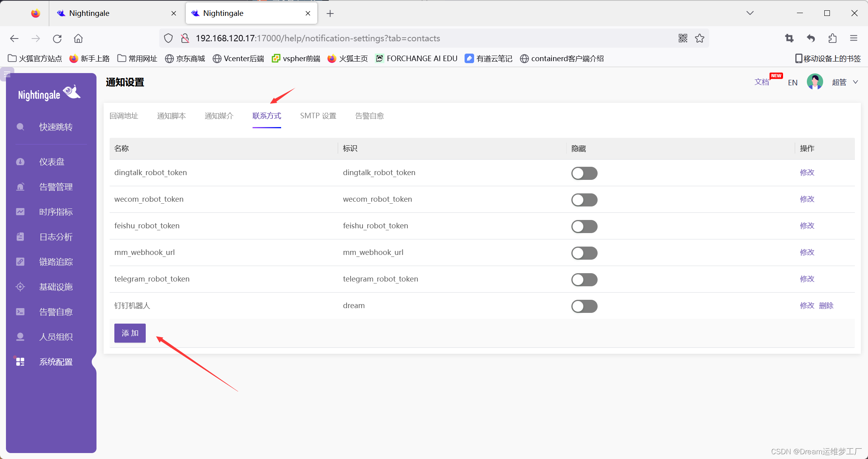Expand the 超管 user dropdown
This screenshot has height=459, width=868.
[x=855, y=82]
